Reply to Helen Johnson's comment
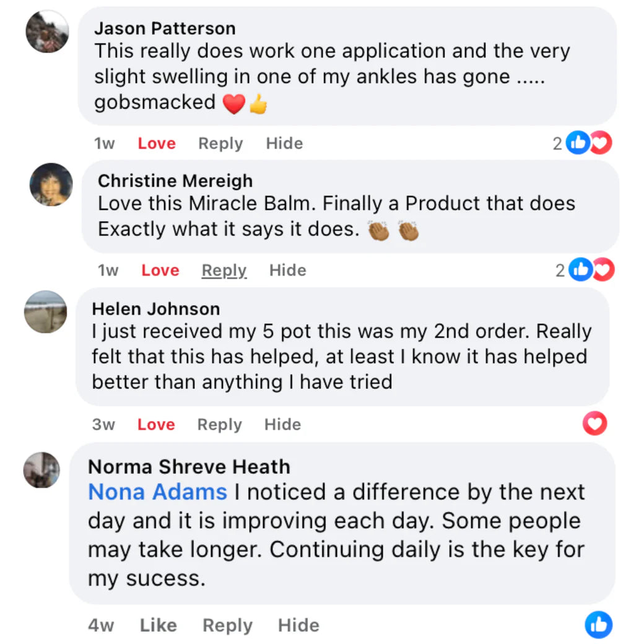 pos(219,425)
